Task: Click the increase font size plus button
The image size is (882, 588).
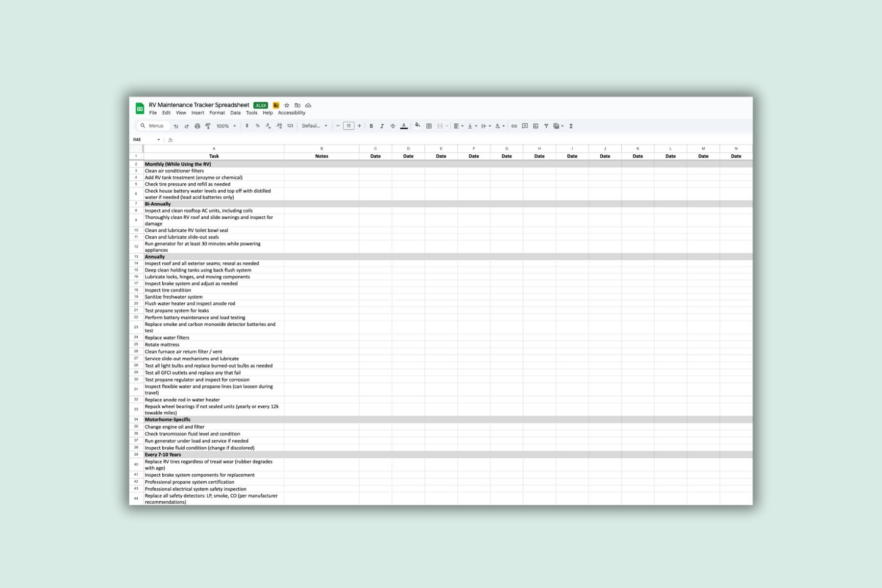Action: pyautogui.click(x=359, y=126)
